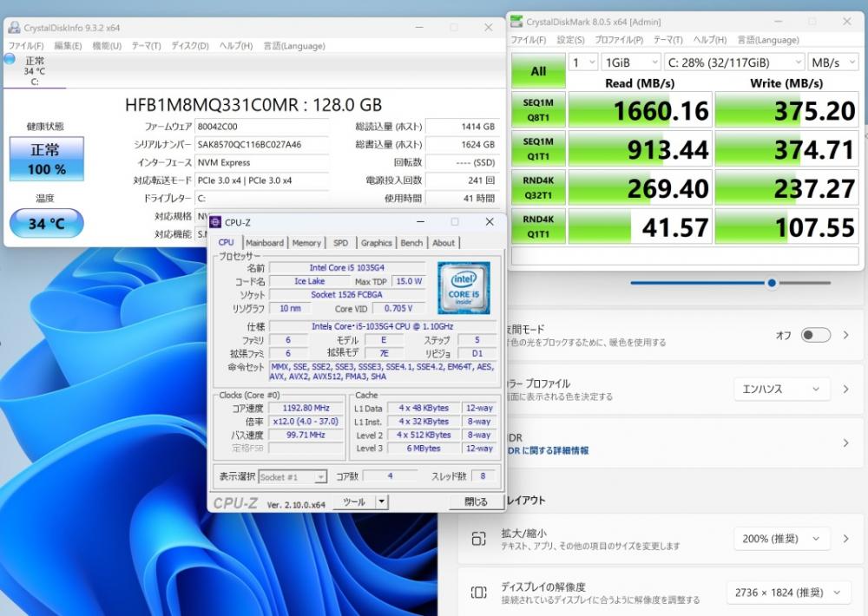Open プロファイル(P) menu in CrystalDiskMark
868x616 pixels.
619,40
